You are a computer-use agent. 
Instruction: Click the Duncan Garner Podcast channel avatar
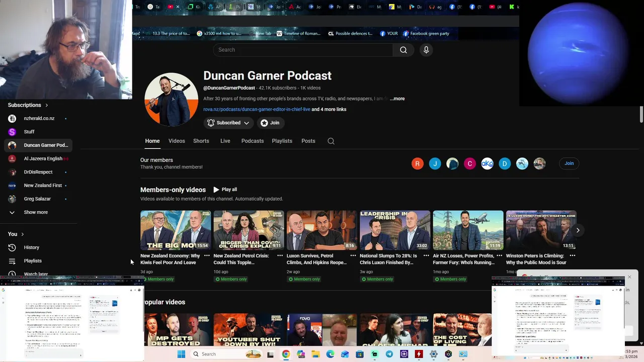[x=171, y=99]
